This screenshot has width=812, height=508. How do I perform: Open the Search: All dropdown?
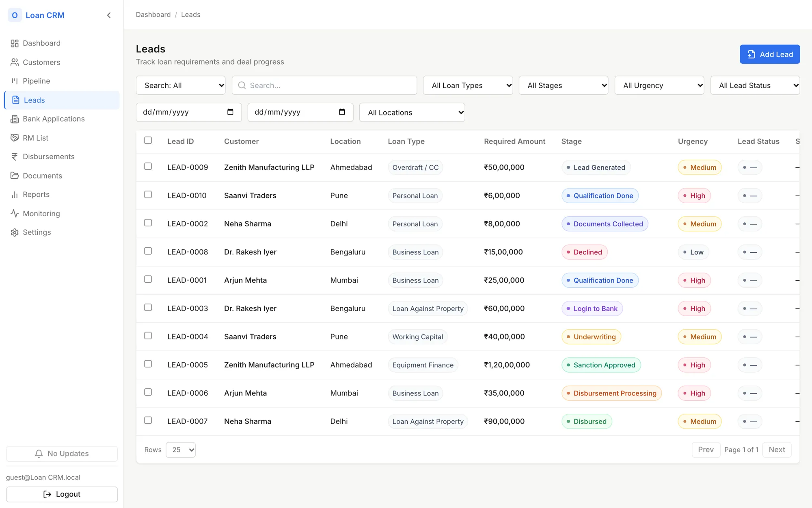181,85
